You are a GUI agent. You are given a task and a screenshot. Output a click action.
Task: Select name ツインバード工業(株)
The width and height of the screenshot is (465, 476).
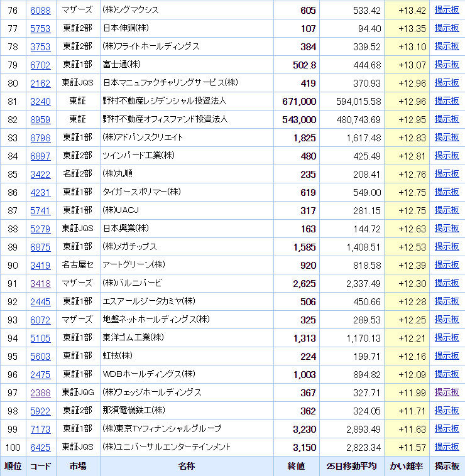pyautogui.click(x=138, y=156)
